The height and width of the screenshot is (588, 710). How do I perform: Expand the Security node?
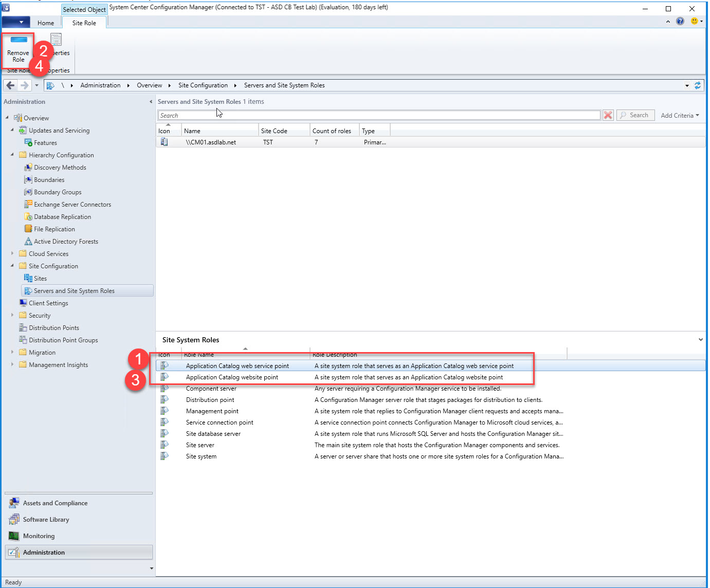tap(12, 315)
